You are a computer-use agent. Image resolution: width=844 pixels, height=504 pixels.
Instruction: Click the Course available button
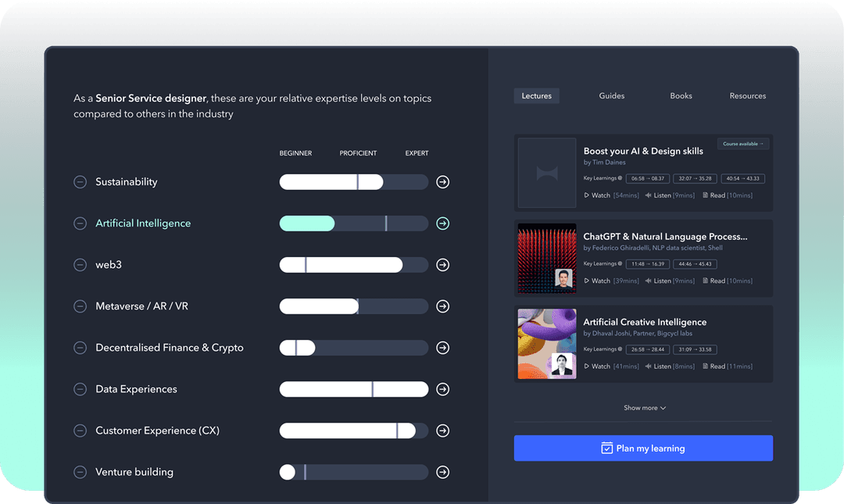(x=743, y=144)
